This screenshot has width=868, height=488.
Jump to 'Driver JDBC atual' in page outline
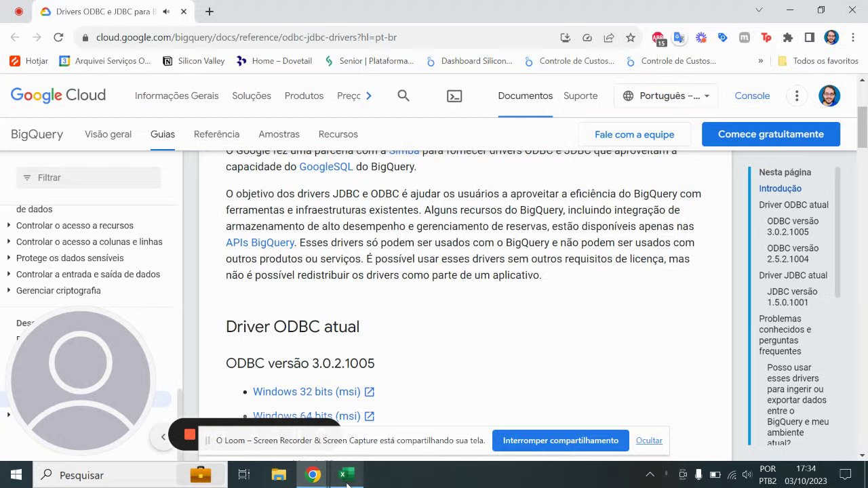point(793,275)
